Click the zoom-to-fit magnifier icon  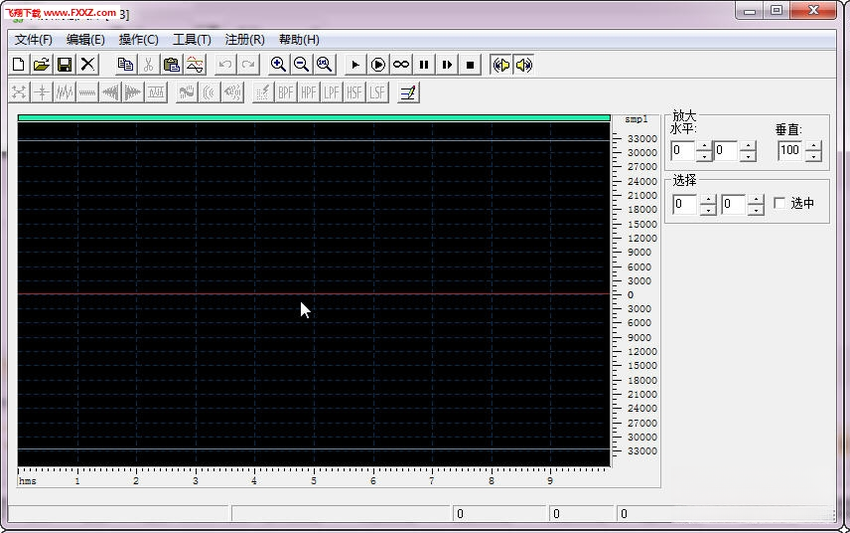click(324, 65)
